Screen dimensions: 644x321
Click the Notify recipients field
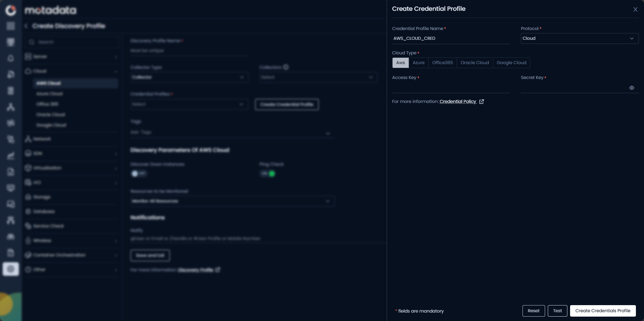258,239
